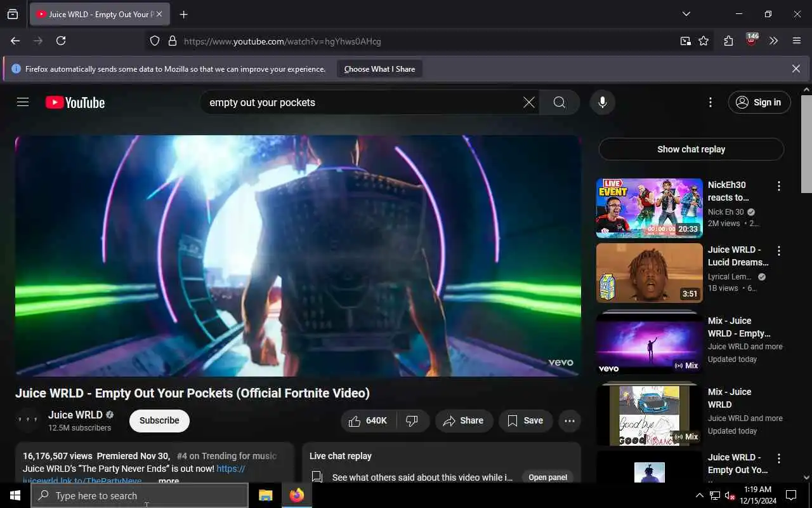This screenshot has height=508, width=812.
Task: Open Firefox extensions puzzle icon
Action: click(728, 41)
